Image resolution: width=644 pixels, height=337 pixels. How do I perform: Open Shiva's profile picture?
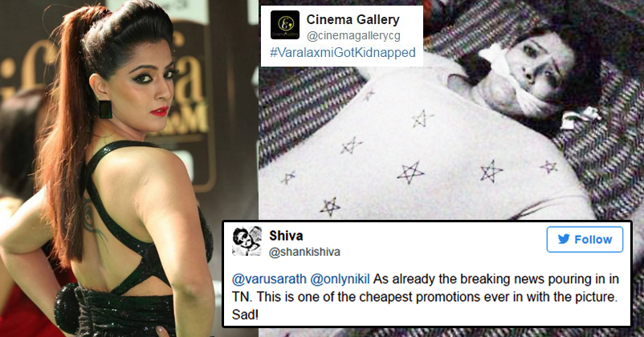point(247,242)
